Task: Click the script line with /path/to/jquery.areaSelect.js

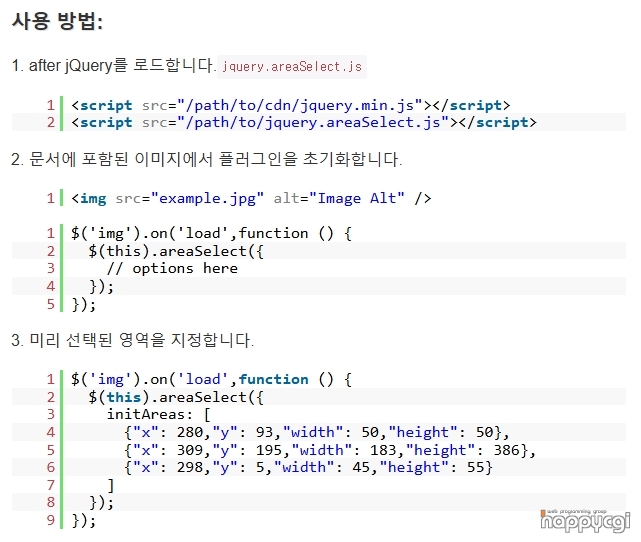Action: [304, 123]
